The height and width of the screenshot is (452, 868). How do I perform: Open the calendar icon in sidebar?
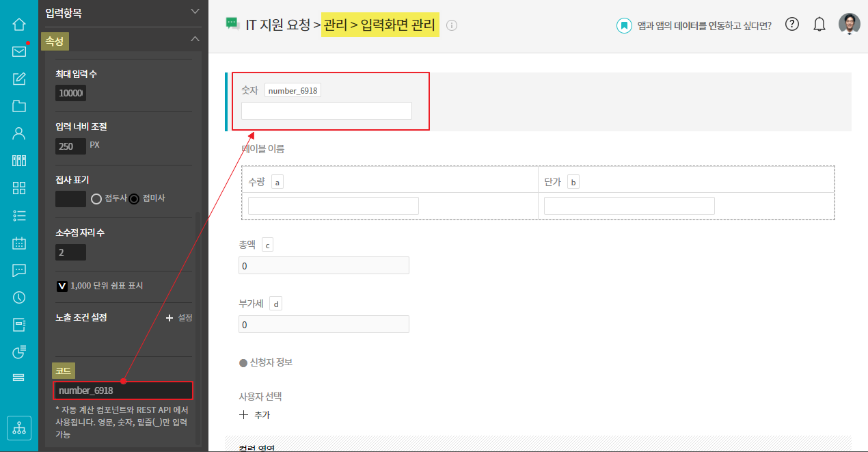(x=19, y=243)
